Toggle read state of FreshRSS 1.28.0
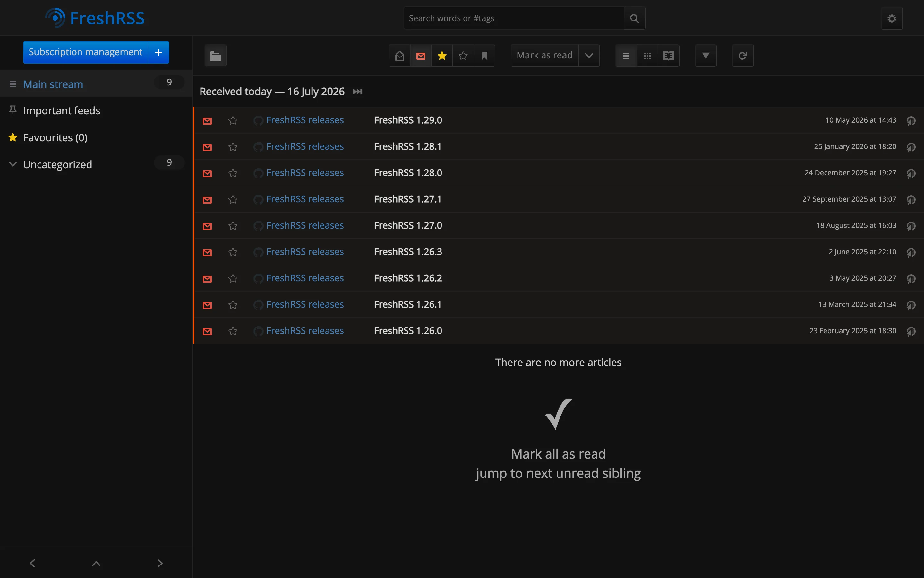Screen dimensions: 924x578 (x=207, y=173)
